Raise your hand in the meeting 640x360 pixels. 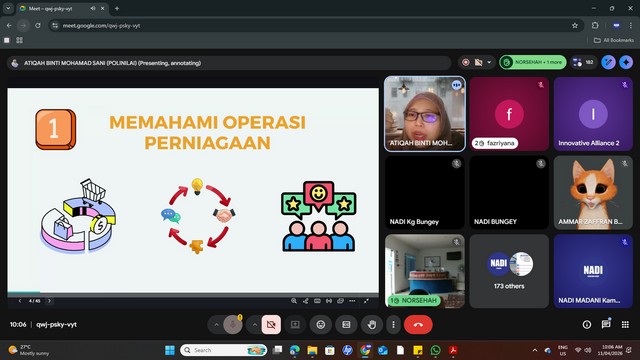371,324
